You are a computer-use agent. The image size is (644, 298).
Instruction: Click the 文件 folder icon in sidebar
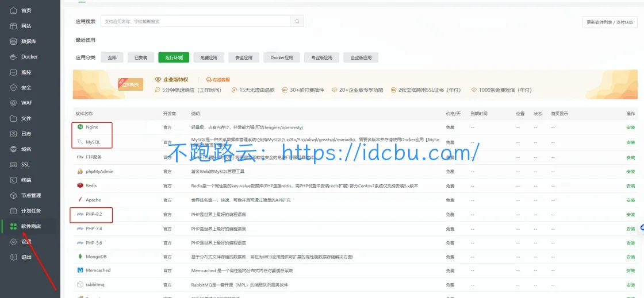14,118
